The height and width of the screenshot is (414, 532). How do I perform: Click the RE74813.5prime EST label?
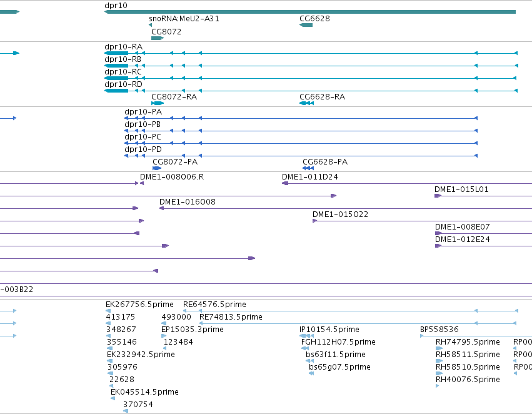pyautogui.click(x=231, y=317)
